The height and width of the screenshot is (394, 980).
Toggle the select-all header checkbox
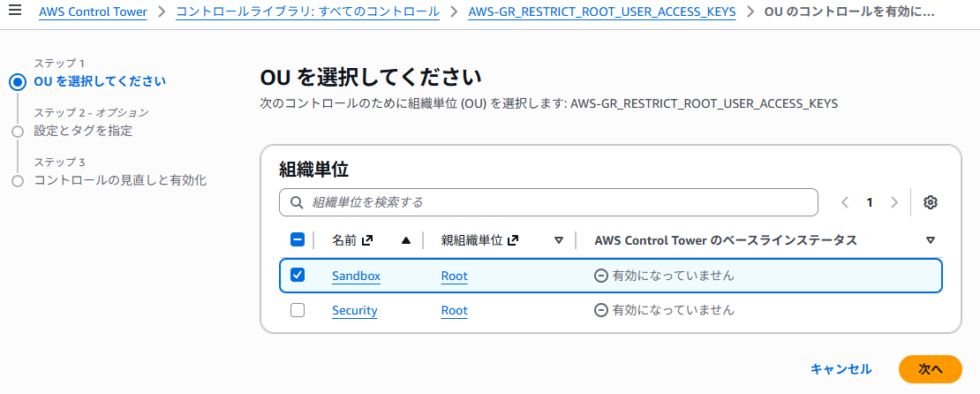[x=298, y=239]
